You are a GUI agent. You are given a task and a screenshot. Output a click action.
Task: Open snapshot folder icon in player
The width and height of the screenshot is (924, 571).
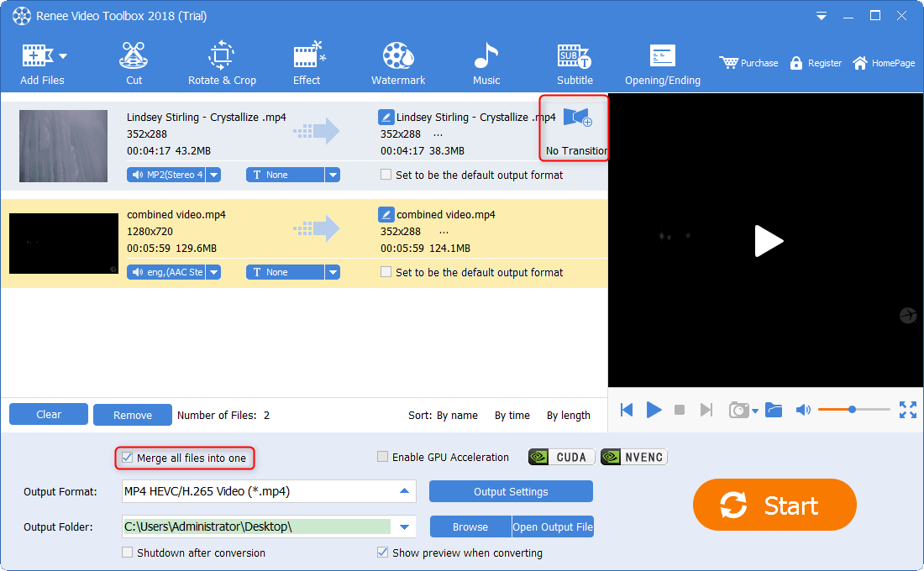pos(774,410)
